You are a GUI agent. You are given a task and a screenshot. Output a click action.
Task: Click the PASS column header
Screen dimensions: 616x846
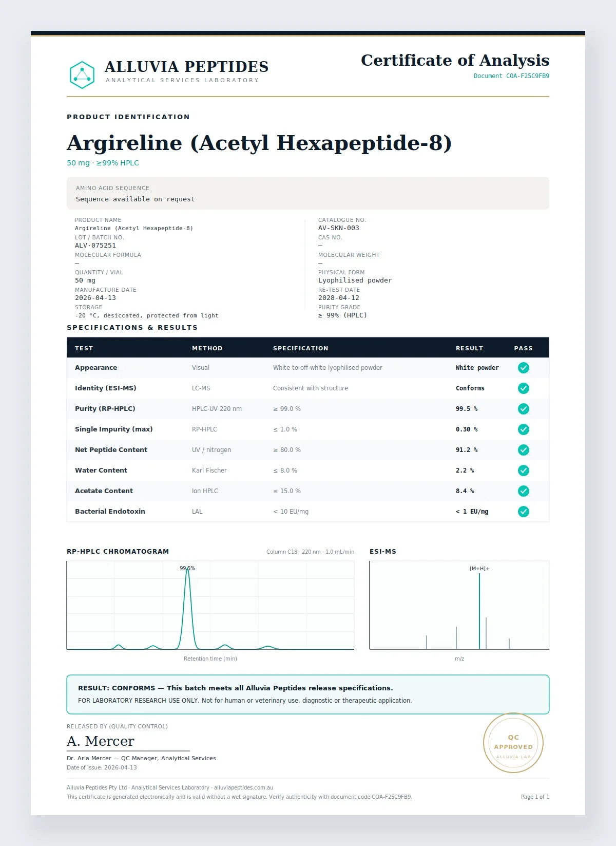[x=524, y=348]
